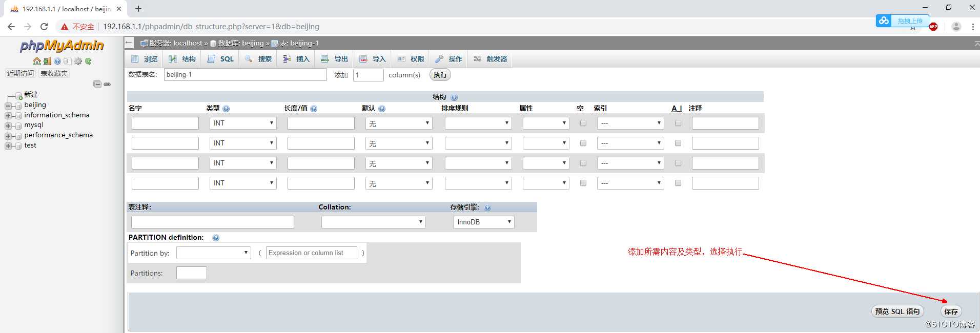Open the 搜索 tab

tap(258, 59)
